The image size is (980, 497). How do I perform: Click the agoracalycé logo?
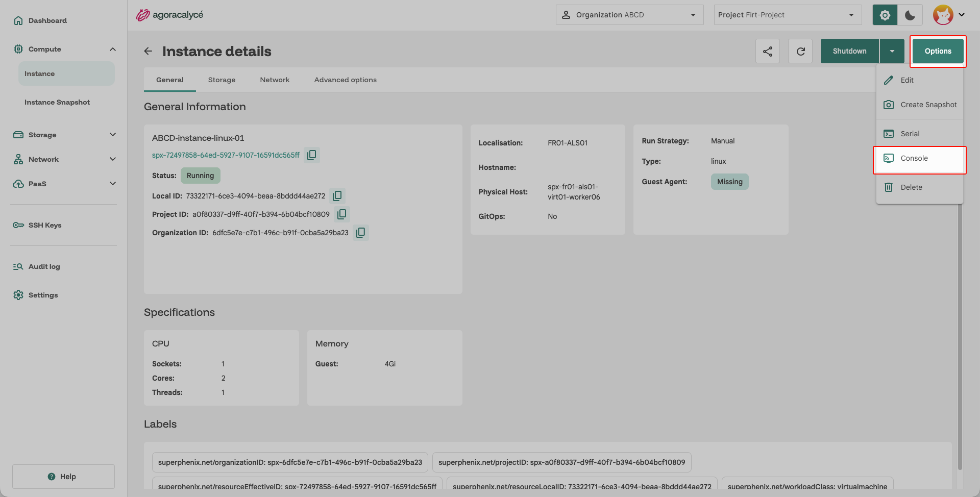(x=170, y=15)
